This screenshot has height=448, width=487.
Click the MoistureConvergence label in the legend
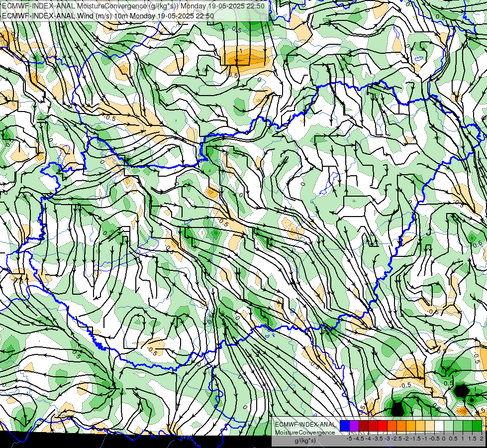click(x=305, y=433)
